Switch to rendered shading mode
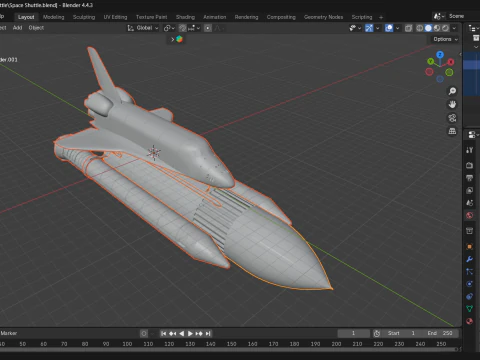Viewport: 480px width, 360px height. point(445,28)
